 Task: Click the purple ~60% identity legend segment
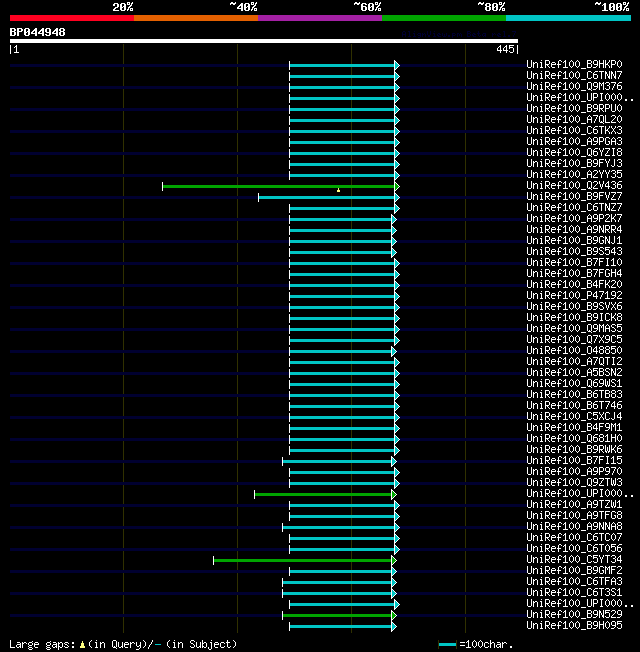pos(320,18)
